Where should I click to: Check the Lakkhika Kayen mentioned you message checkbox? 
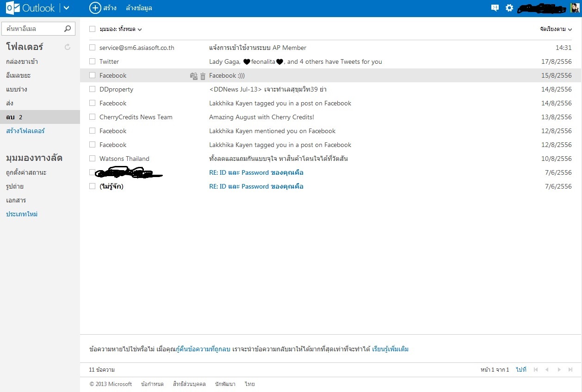[x=92, y=131]
